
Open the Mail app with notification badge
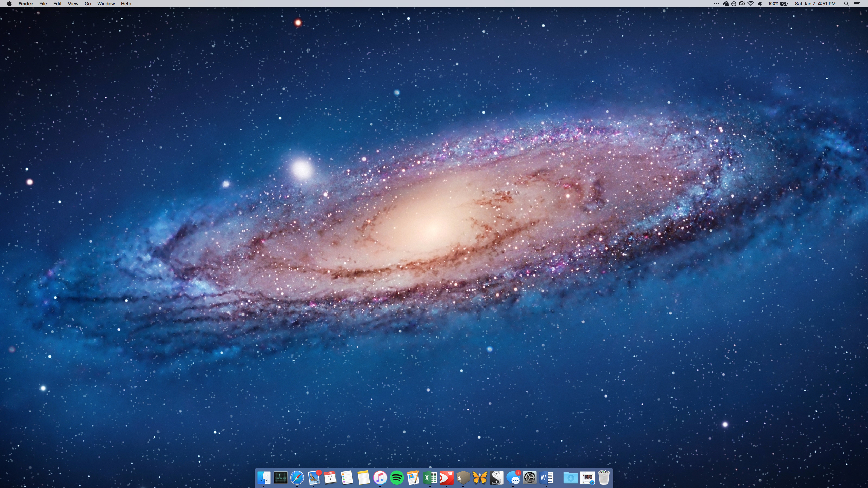pos(314,478)
